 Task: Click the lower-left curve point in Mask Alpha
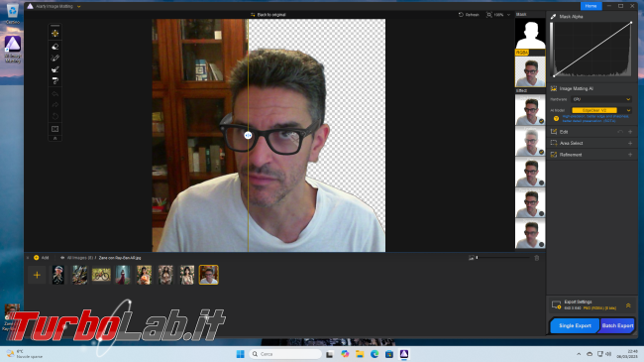[x=554, y=75]
